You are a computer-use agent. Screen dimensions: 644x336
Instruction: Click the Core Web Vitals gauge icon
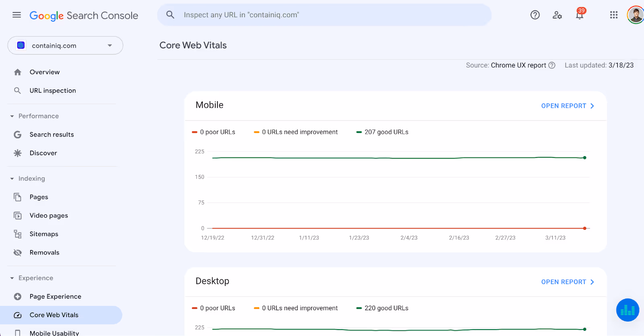17,315
